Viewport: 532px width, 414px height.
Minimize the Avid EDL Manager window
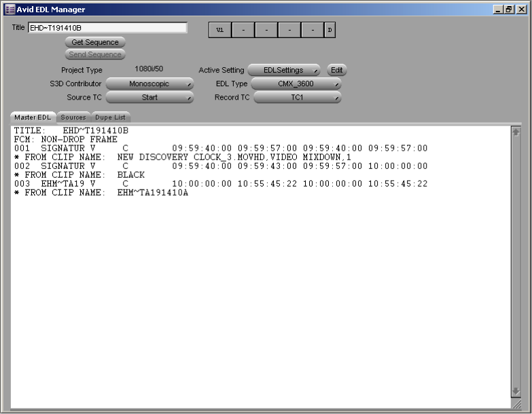pos(498,10)
